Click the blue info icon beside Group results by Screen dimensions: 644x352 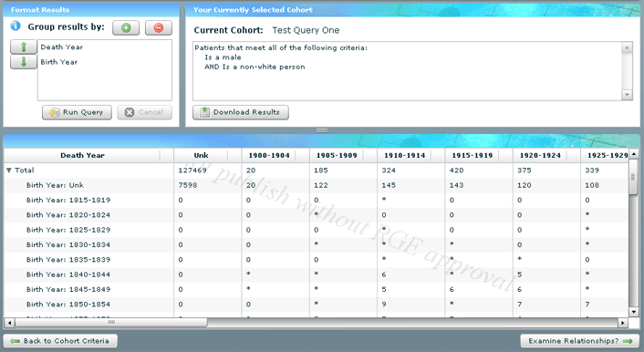click(x=16, y=26)
